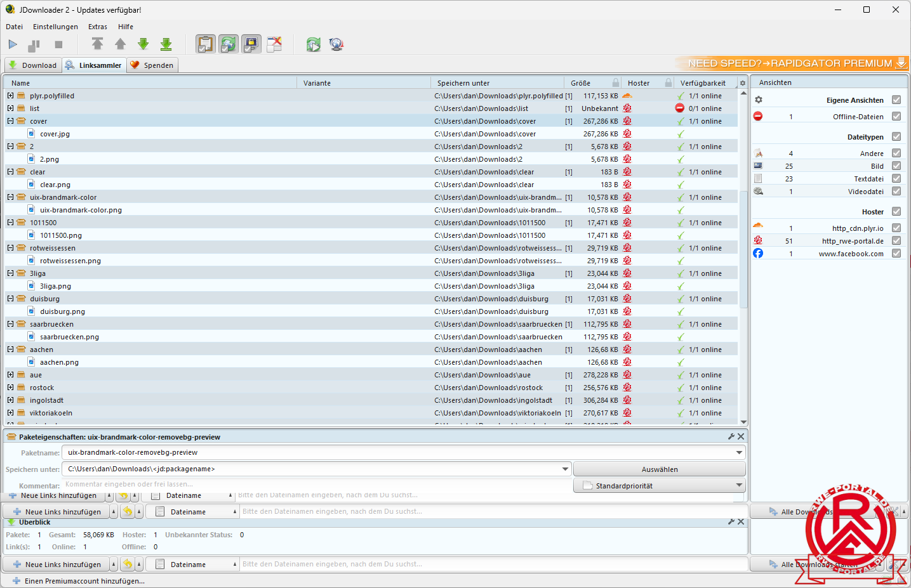Open the Einstellungen menu
911x588 pixels.
tap(55, 27)
